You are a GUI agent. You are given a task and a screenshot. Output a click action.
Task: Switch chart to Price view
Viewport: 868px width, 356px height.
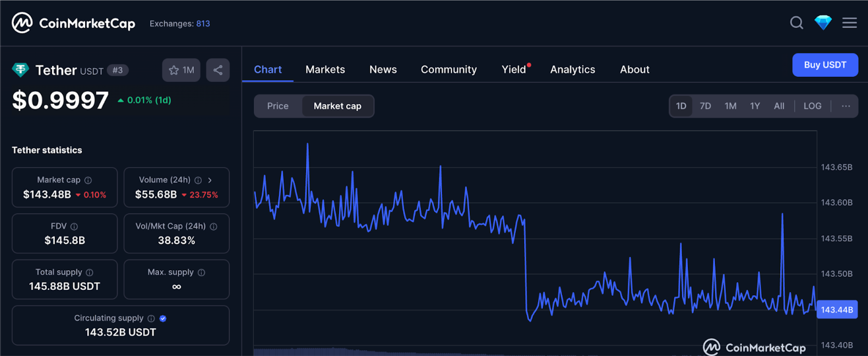tap(278, 106)
